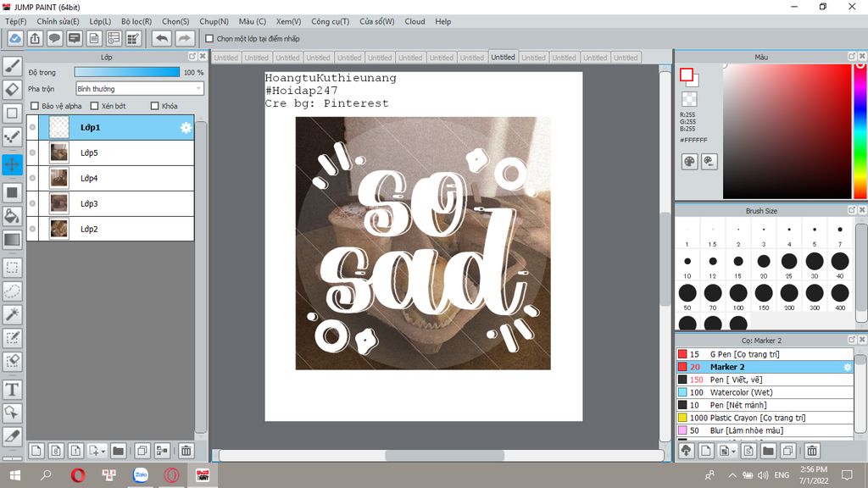
Task: Select the Plastic Crayon [Cọ trang trí] brush
Action: point(765,418)
